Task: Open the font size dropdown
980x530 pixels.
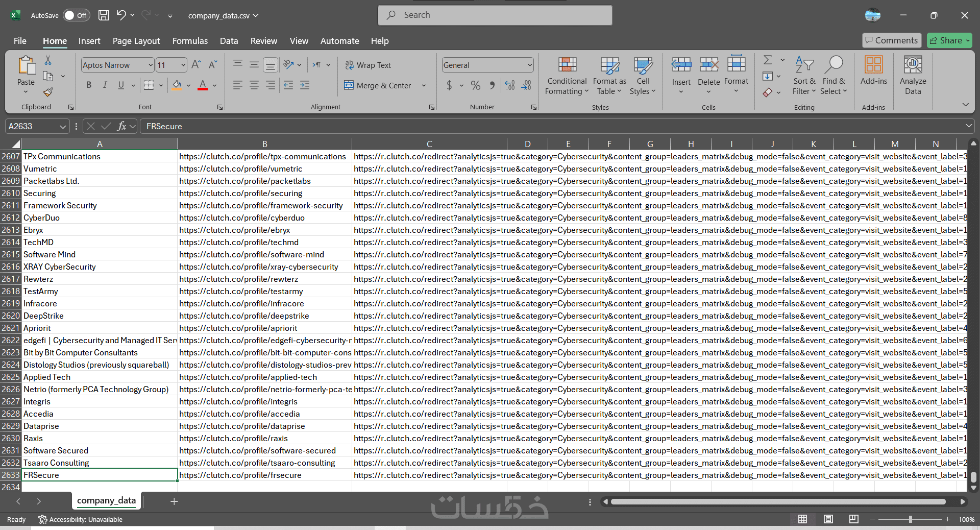Action: pos(183,65)
